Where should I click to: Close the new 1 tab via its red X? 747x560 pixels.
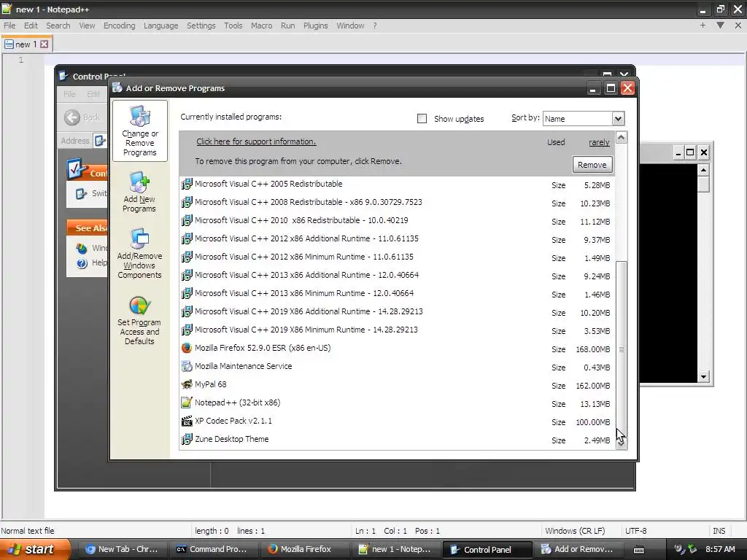tap(44, 44)
